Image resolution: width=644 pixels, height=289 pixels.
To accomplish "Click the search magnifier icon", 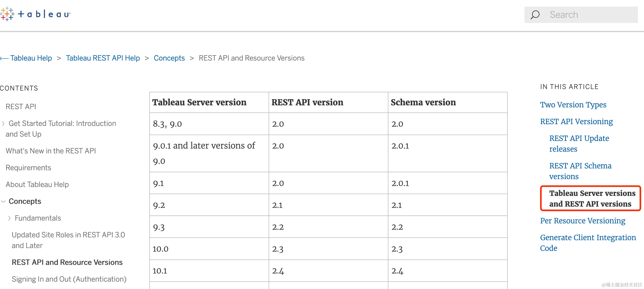I will [535, 15].
